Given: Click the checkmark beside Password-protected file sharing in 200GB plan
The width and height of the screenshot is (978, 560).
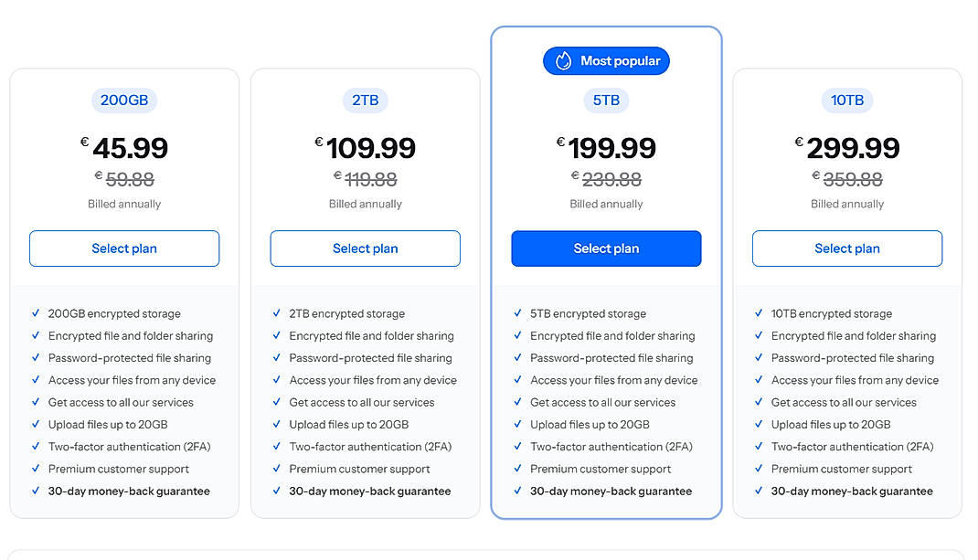Looking at the screenshot, I should pos(36,358).
